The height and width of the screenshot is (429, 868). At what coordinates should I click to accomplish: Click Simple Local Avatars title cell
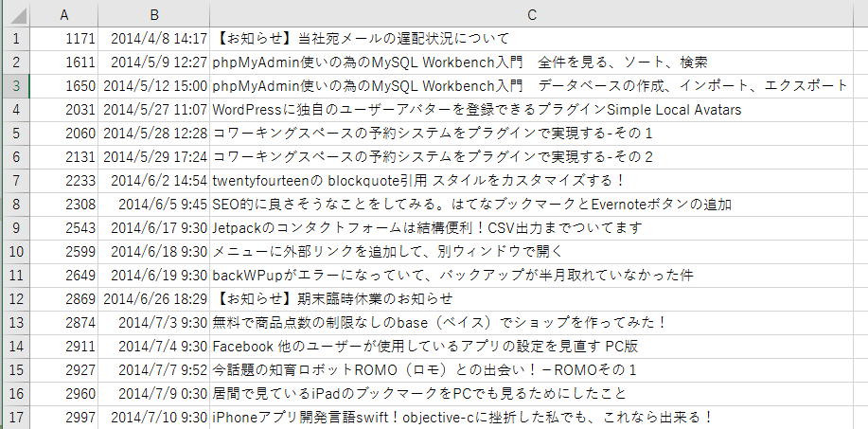click(x=531, y=110)
